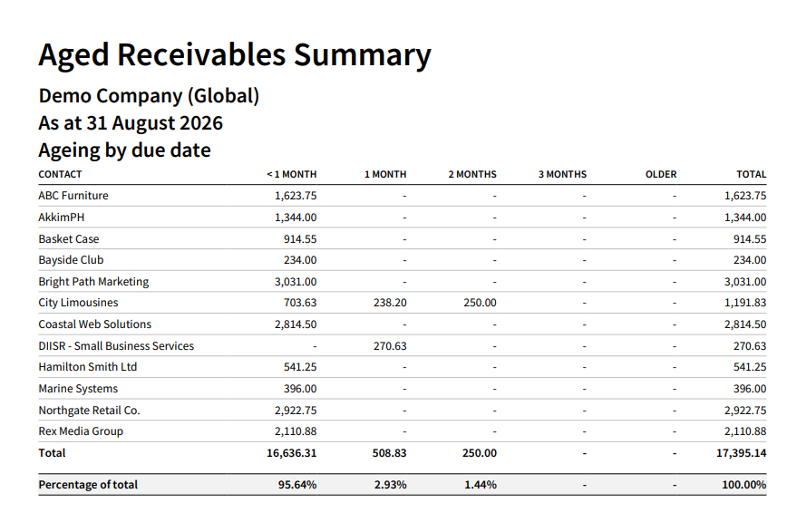Viewport: 787px width, 532px height.
Task: Select the 2.93% percentage value
Action: click(x=391, y=484)
